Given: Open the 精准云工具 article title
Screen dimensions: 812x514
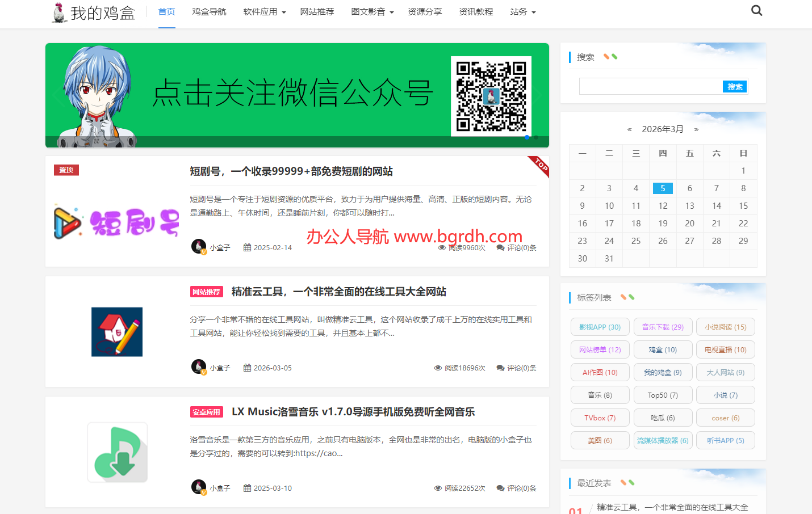Looking at the screenshot, I should (x=339, y=292).
